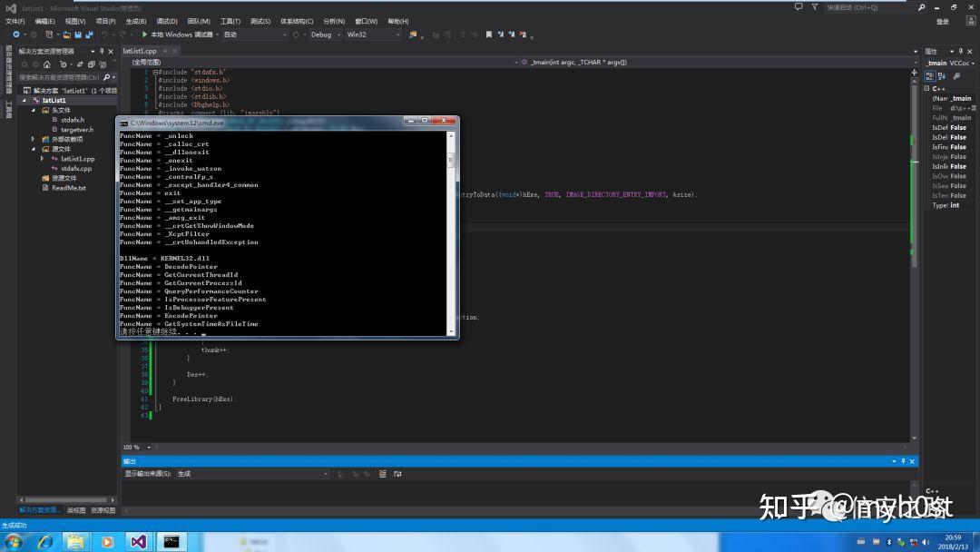Click the Save All toolbar icon
980x552 pixels.
pos(89,34)
